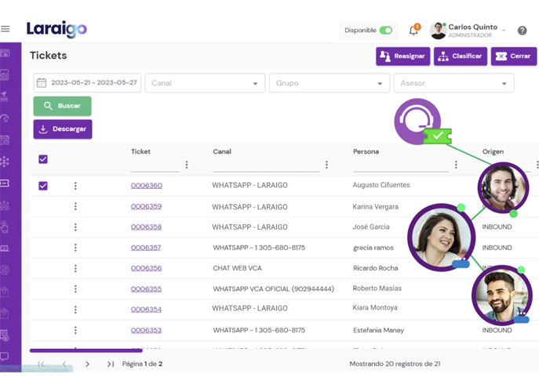Toggle the Disponible availability switch
Screen dimensions: 539x392
pyautogui.click(x=385, y=31)
